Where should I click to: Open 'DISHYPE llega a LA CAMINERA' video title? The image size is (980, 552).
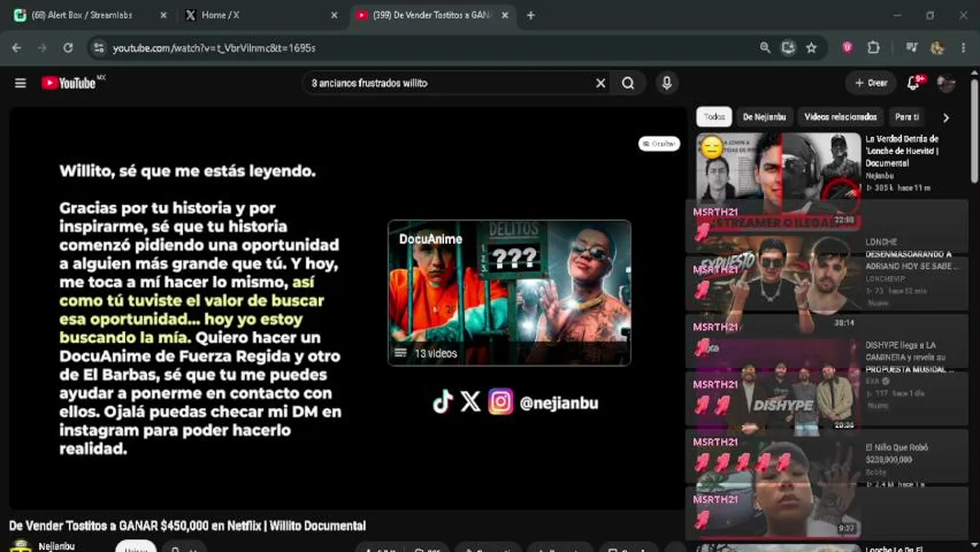tap(909, 357)
